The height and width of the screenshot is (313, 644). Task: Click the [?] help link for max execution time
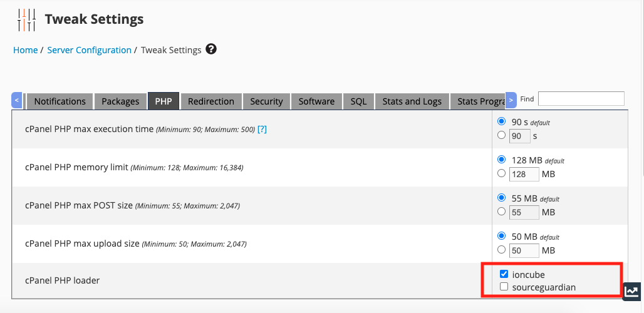pos(262,130)
